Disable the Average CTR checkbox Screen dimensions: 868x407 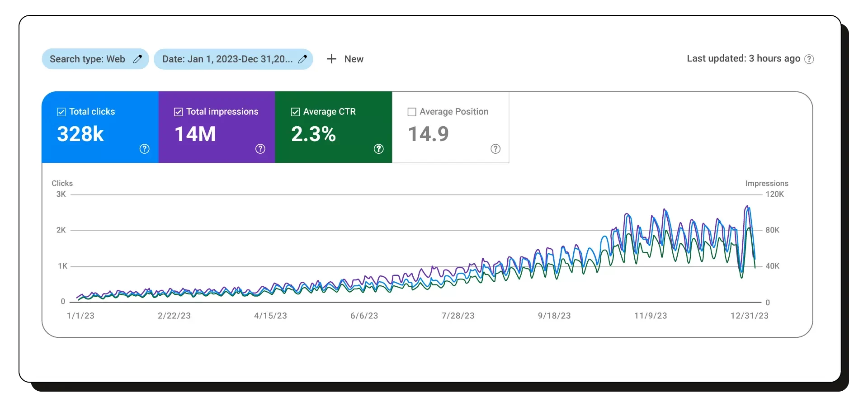coord(295,112)
